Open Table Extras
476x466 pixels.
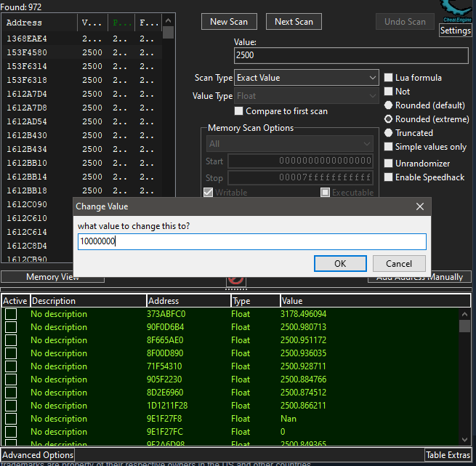click(x=448, y=455)
